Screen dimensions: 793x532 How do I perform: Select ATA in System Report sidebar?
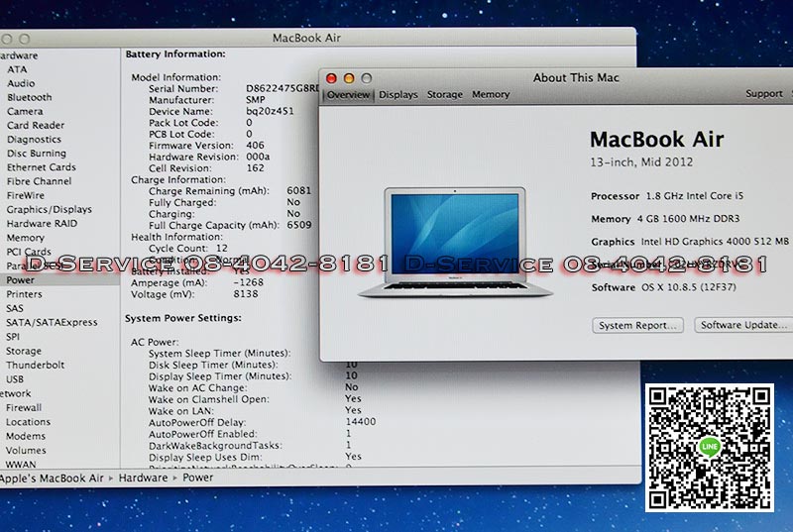tap(17, 69)
